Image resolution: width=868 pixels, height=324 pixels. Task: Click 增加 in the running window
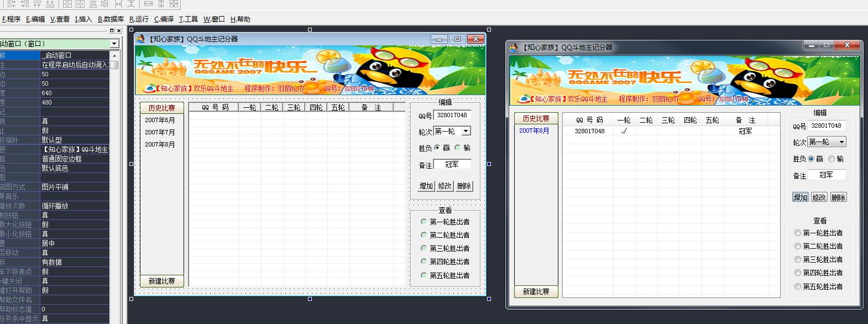coord(801,197)
